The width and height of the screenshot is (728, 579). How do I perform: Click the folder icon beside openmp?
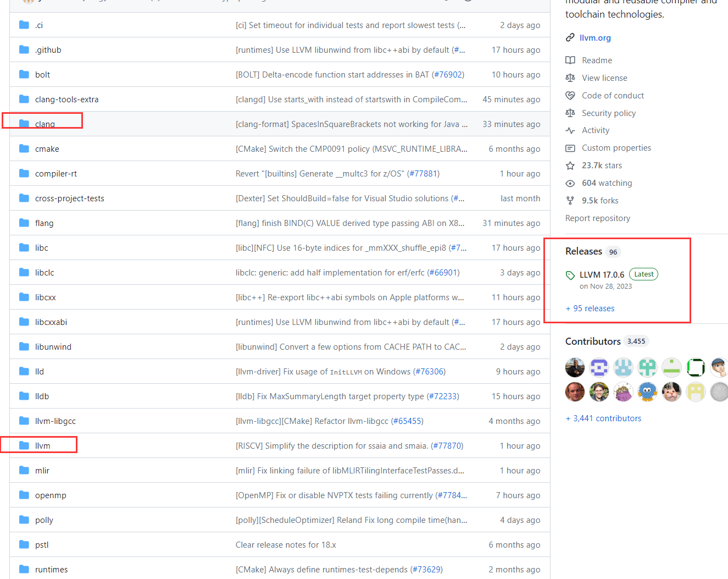pyautogui.click(x=24, y=495)
